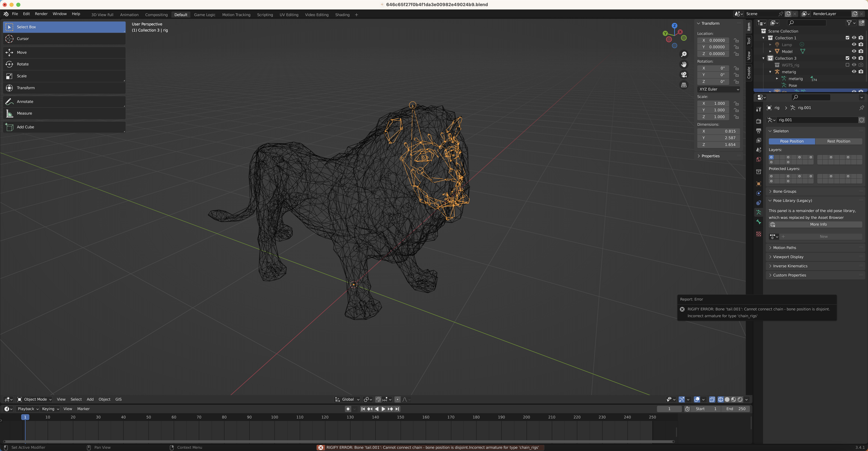Select the Annotate tool
This screenshot has height=451, width=868.
pyautogui.click(x=64, y=101)
